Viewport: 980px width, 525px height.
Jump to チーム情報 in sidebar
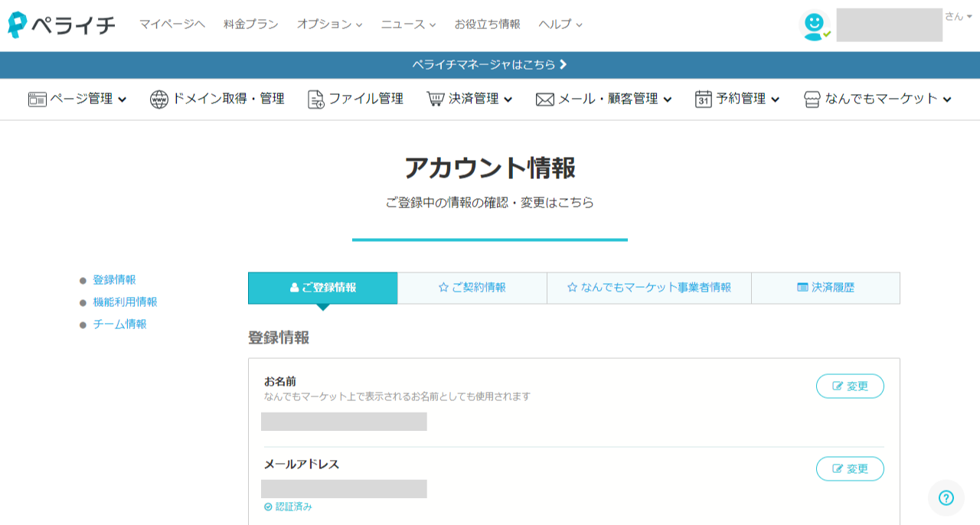tap(119, 324)
